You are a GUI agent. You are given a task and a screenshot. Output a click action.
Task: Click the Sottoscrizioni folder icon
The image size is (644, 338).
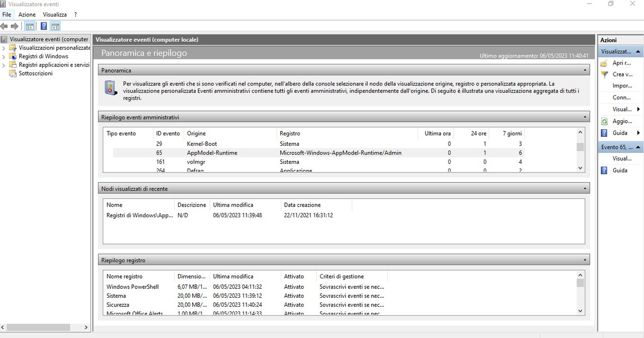click(x=13, y=73)
